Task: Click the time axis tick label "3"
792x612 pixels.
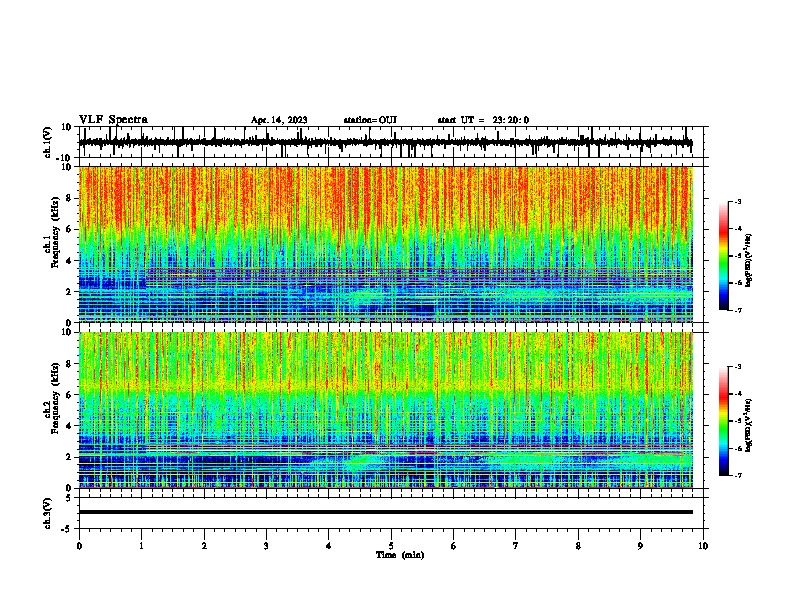Action: pos(266,546)
